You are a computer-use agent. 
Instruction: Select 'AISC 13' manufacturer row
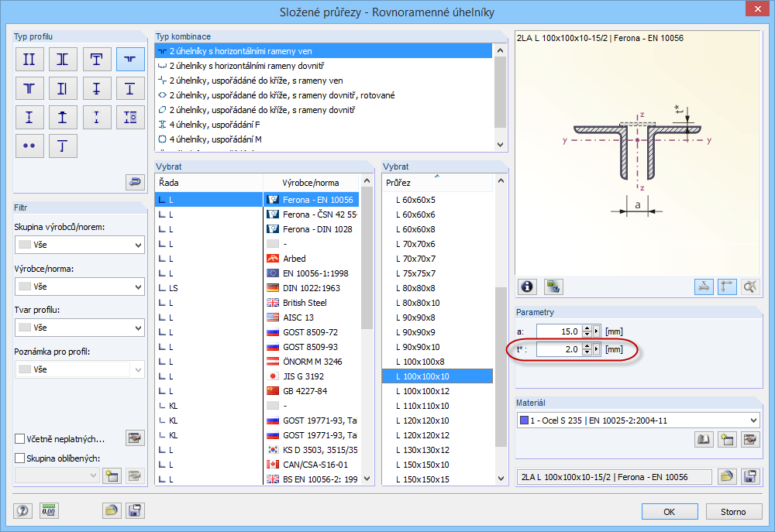pyautogui.click(x=257, y=317)
